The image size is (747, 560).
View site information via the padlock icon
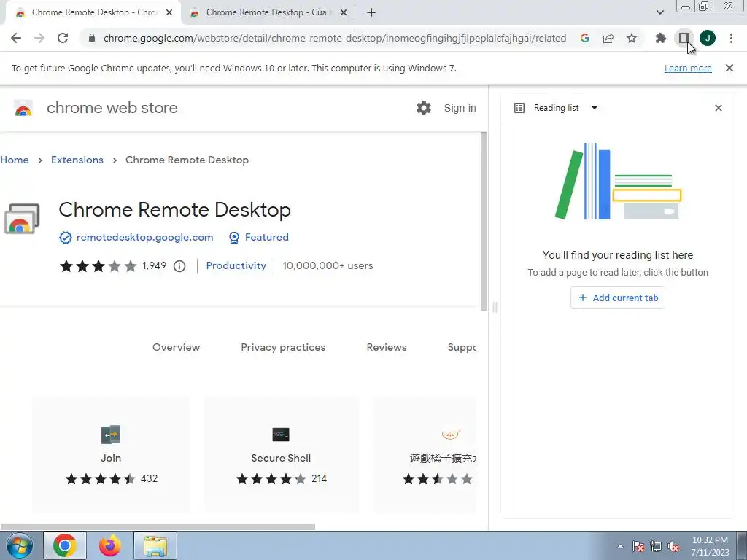(x=92, y=38)
